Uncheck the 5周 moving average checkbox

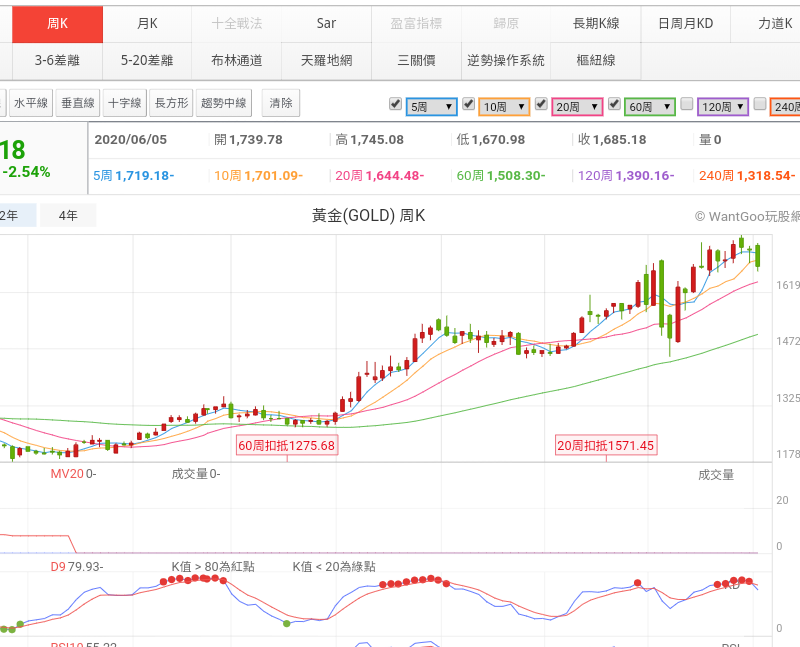pos(395,104)
